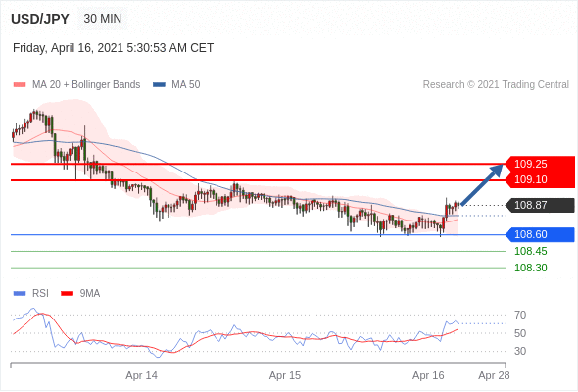This screenshot has width=578, height=392.
Task: Toggle the 9MA legend label
Action: (90, 294)
